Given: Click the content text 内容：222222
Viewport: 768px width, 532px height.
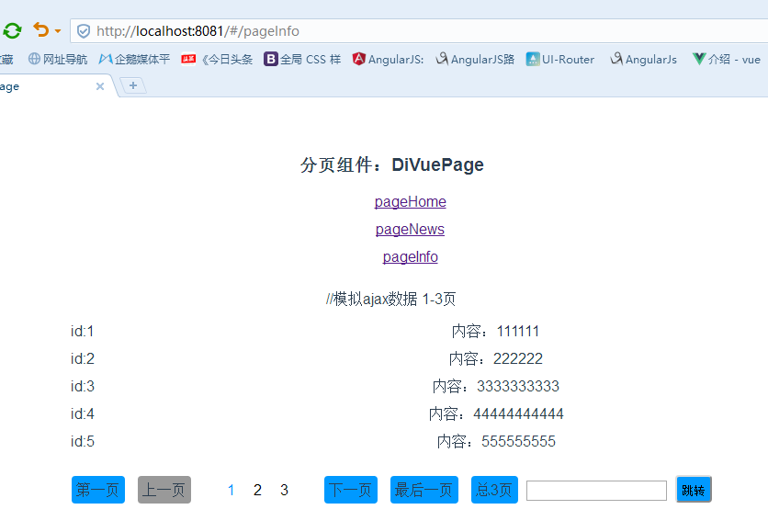Looking at the screenshot, I should [496, 358].
